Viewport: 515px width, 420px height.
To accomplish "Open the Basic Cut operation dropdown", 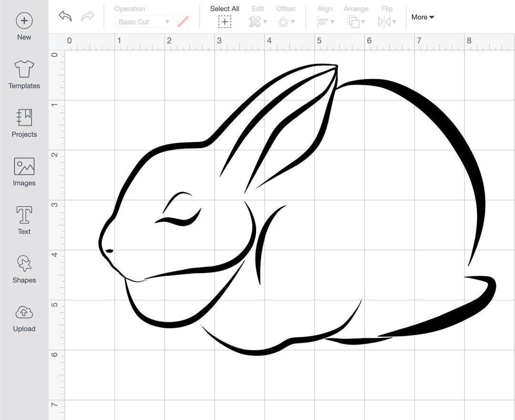I will pyautogui.click(x=143, y=21).
